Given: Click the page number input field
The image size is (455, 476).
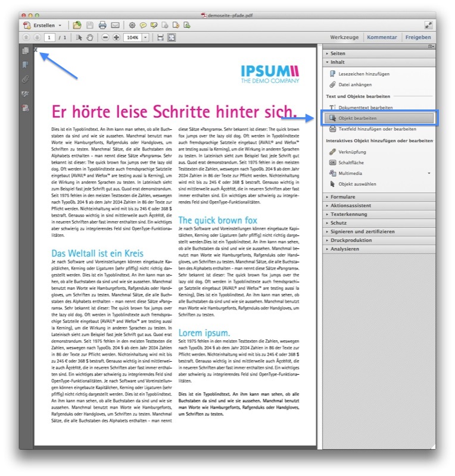Looking at the screenshot, I should click(49, 37).
